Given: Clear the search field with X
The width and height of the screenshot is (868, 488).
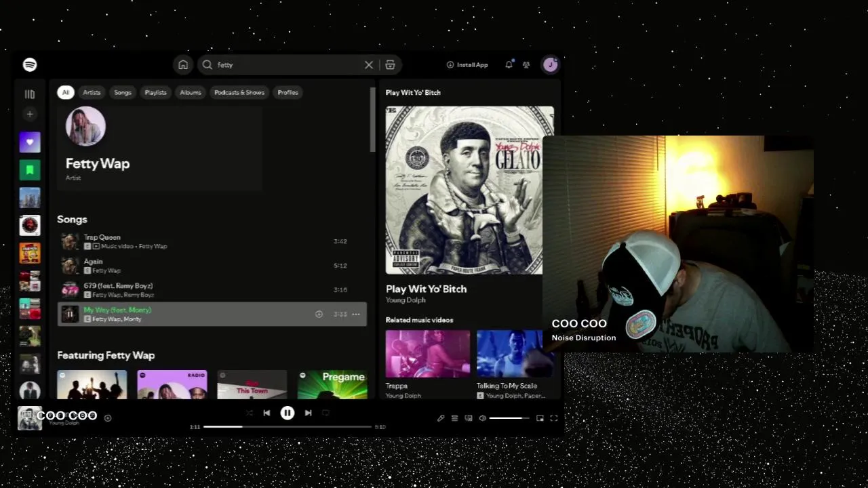Looking at the screenshot, I should click(369, 65).
